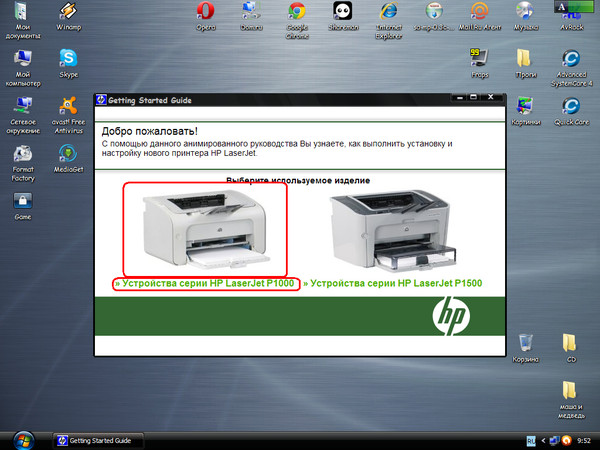Click the clock showing 9:52
Image resolution: width=600 pixels, height=450 pixels.
pos(584,441)
